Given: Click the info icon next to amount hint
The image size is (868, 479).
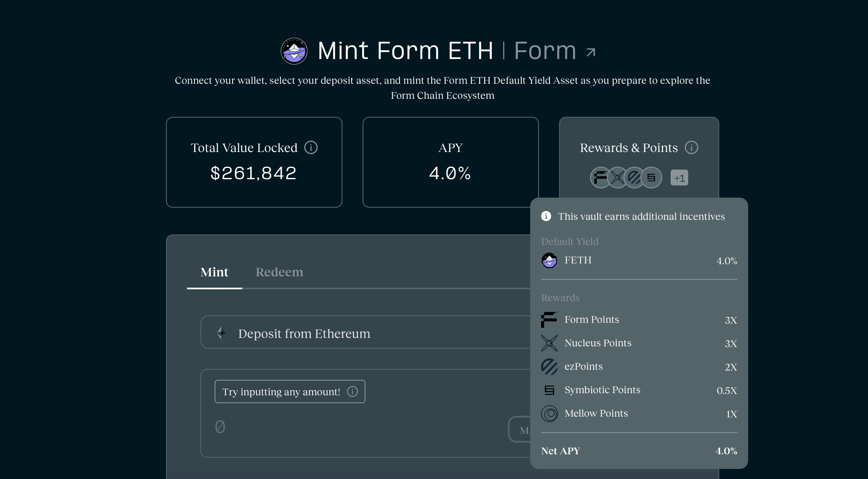Looking at the screenshot, I should tap(352, 391).
